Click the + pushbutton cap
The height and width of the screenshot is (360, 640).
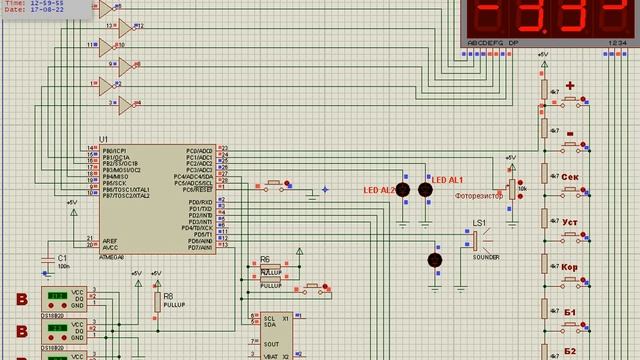coord(570,99)
